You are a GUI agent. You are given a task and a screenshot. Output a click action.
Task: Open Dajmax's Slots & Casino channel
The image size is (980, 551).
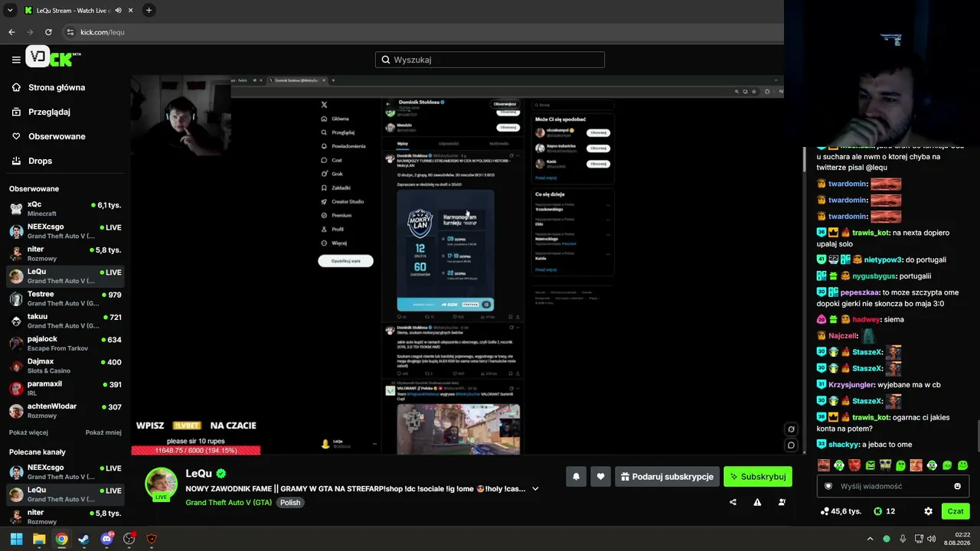[65, 366]
